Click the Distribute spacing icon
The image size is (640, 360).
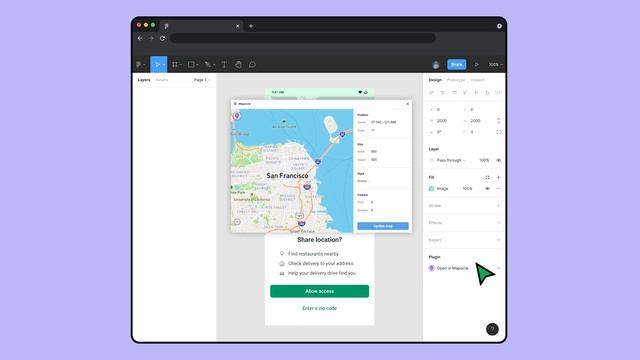tap(498, 93)
